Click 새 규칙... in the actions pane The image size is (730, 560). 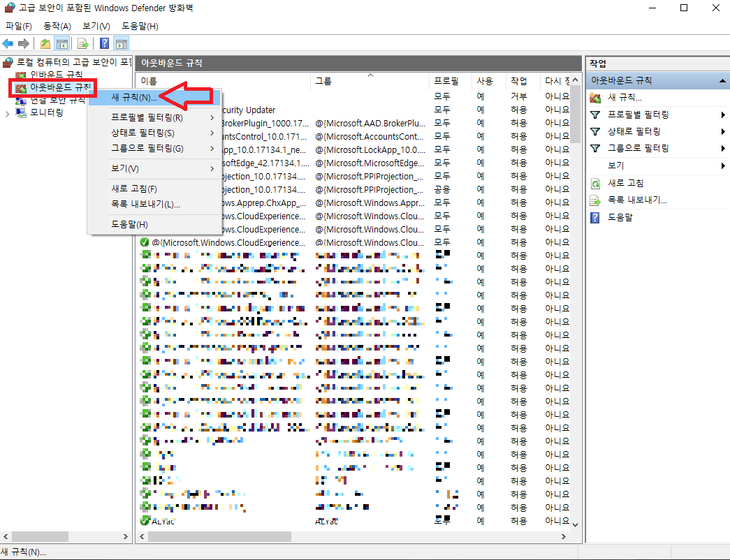click(x=625, y=97)
